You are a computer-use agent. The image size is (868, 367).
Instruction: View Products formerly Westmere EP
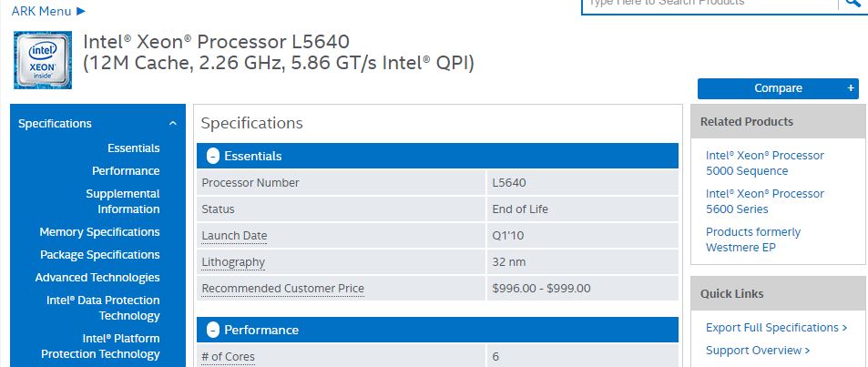coord(753,240)
